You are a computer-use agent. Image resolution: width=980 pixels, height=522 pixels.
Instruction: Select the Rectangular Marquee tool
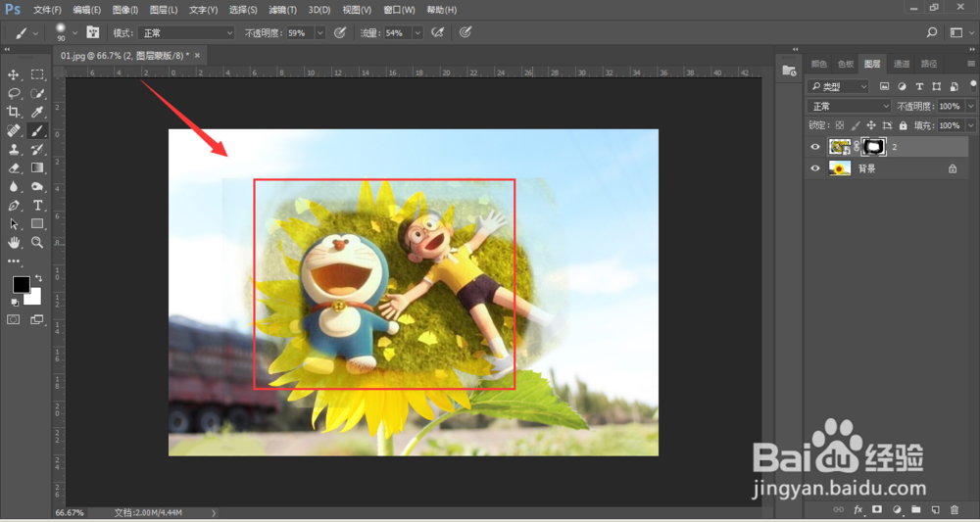pyautogui.click(x=37, y=75)
